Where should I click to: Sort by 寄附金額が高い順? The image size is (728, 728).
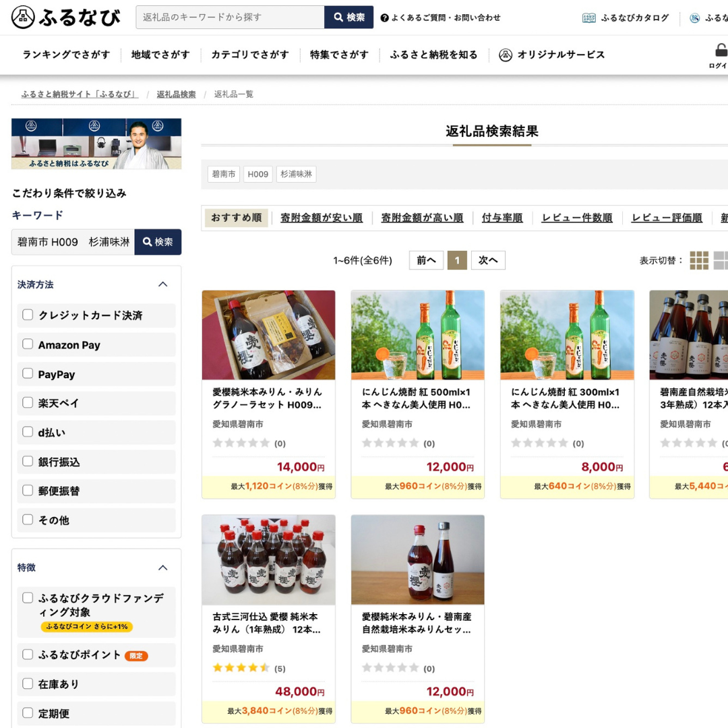pyautogui.click(x=422, y=218)
